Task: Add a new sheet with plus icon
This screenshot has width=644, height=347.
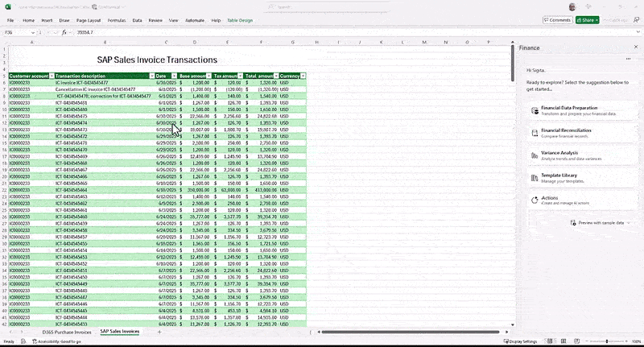Action: pyautogui.click(x=159, y=332)
